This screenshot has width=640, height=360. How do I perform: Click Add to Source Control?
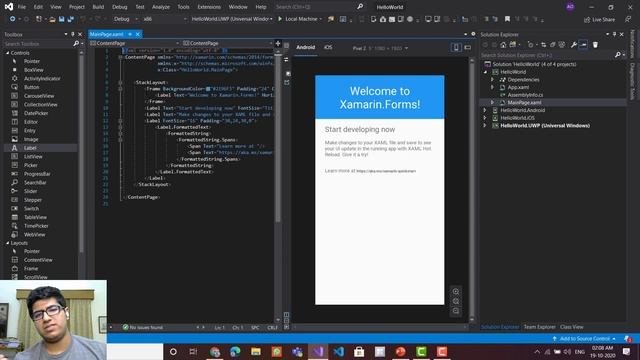pyautogui.click(x=584, y=339)
